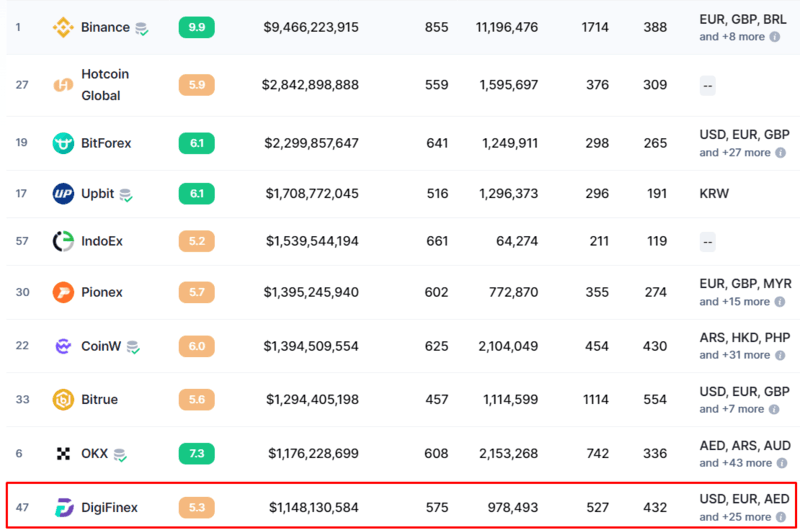Click info icon beside 'and +25 more'
This screenshot has width=800, height=530.
781,517
